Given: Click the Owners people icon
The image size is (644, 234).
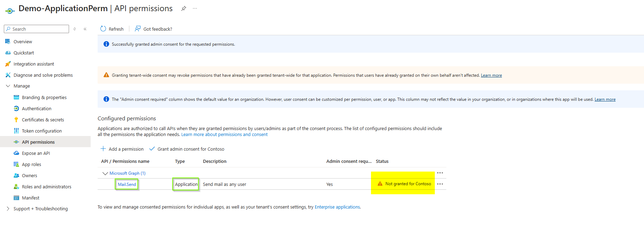Looking at the screenshot, I should [16, 175].
